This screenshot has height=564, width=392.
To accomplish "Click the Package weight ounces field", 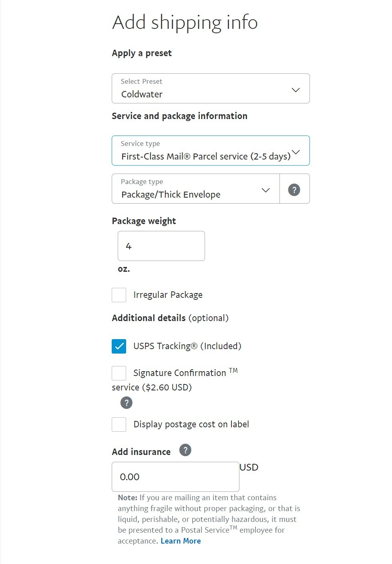I will coord(161,246).
